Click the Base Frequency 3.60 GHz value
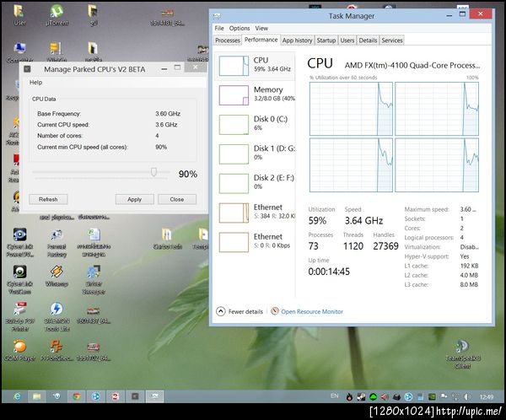Screen dimensions: 506x420 coord(168,114)
